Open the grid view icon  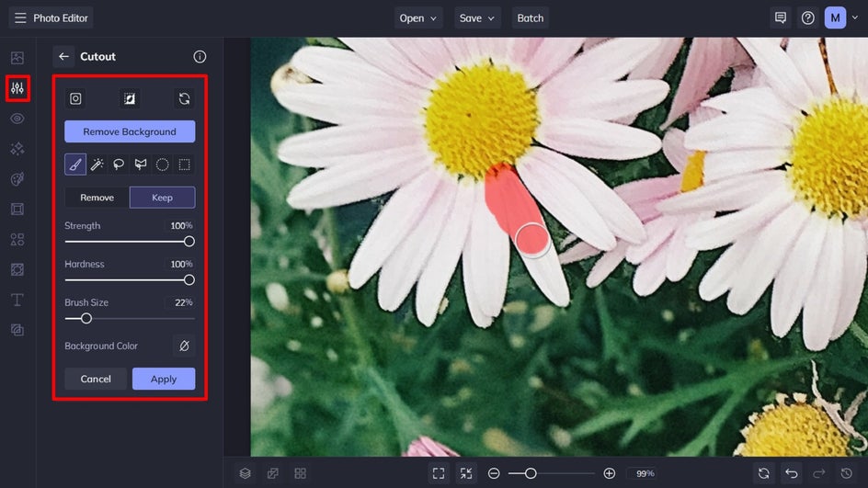300,473
